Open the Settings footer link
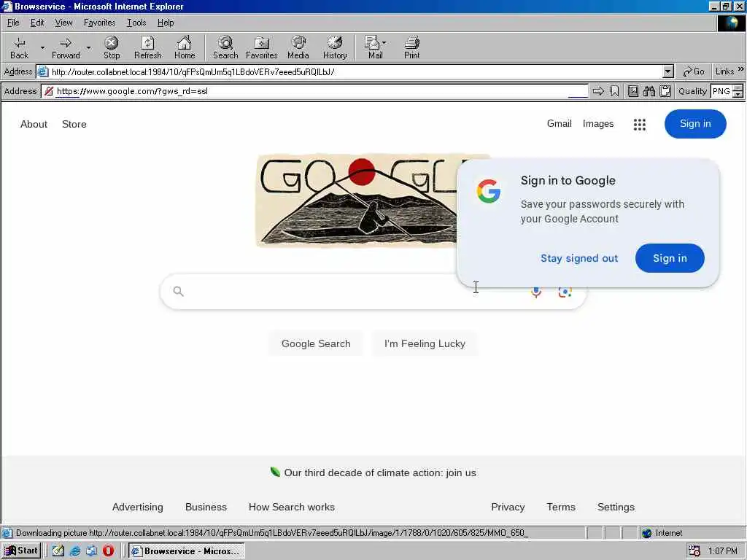Viewport: 747px width, 560px height. coord(616,507)
